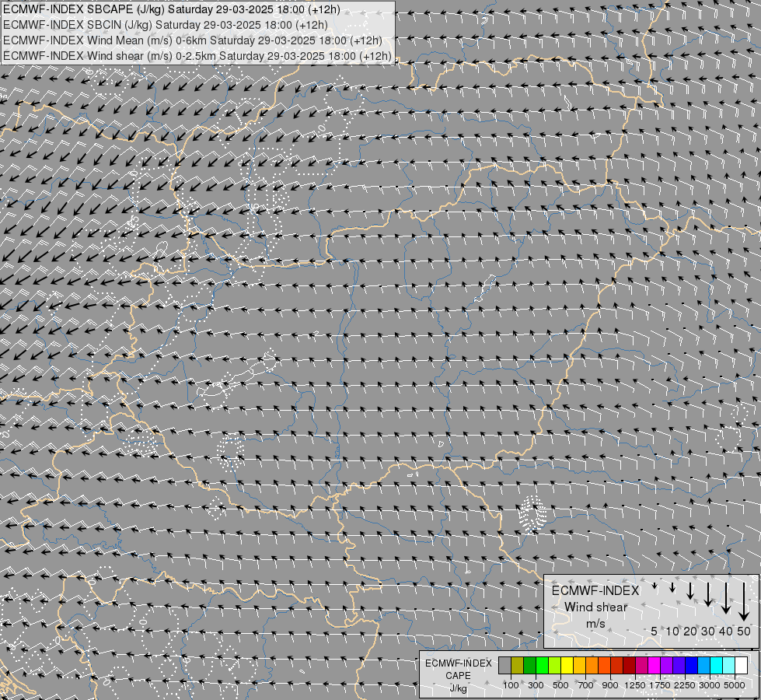The height and width of the screenshot is (700, 761).
Task: Click ECMWF-INDEX in the wind shear legend
Action: click(x=595, y=590)
